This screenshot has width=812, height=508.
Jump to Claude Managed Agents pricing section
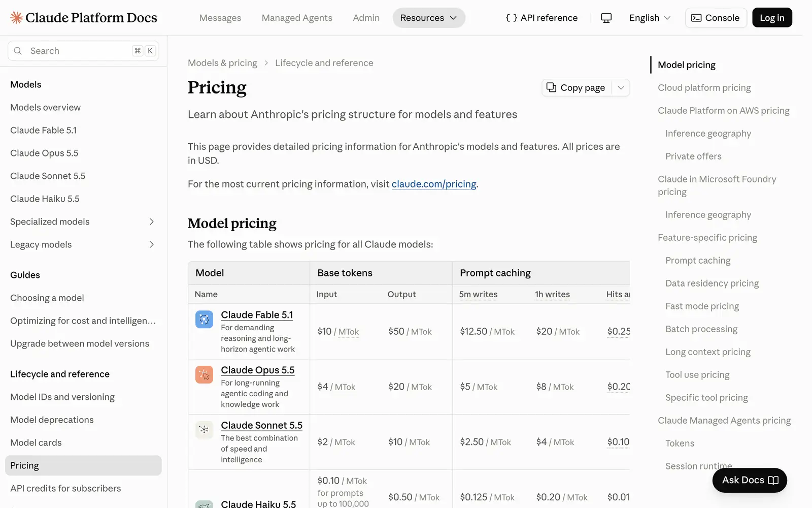pyautogui.click(x=724, y=420)
